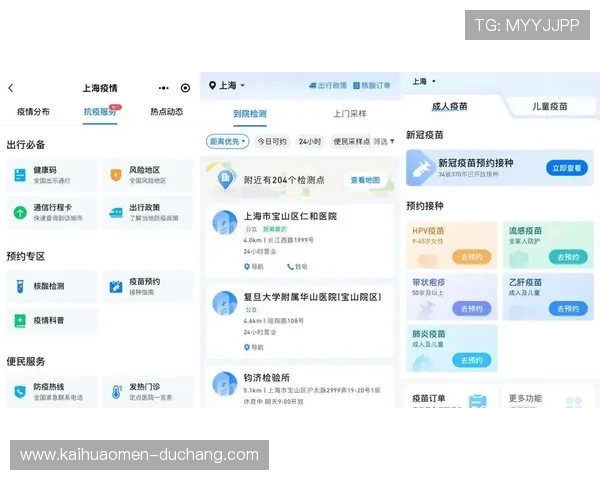600x480 pixels.
Task: Open the 健康码 health code icon
Action: click(20, 175)
